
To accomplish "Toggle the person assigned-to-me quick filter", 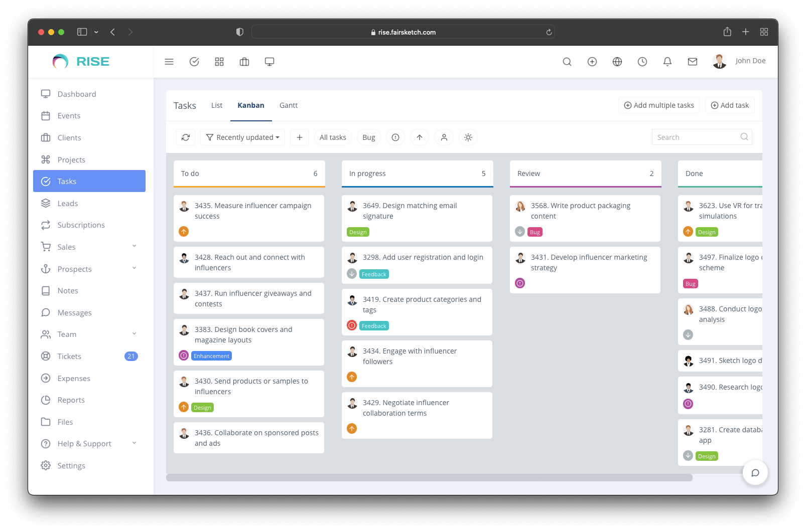I will (444, 137).
